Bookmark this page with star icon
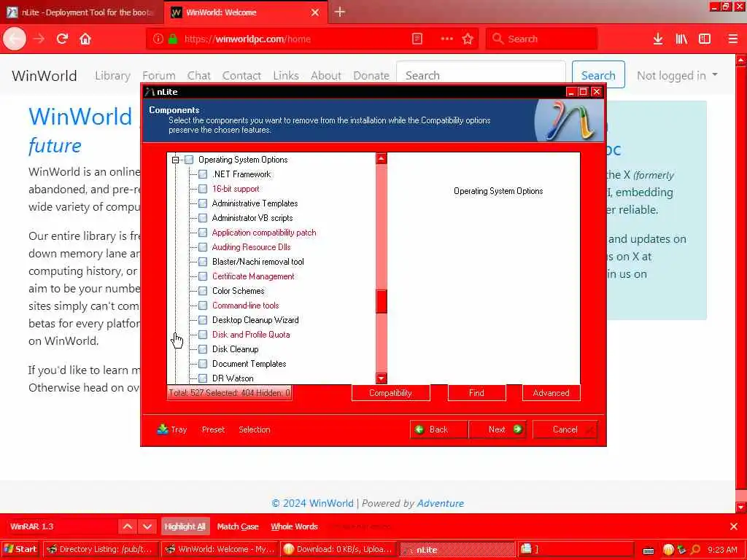Image resolution: width=747 pixels, height=560 pixels. coord(468,39)
